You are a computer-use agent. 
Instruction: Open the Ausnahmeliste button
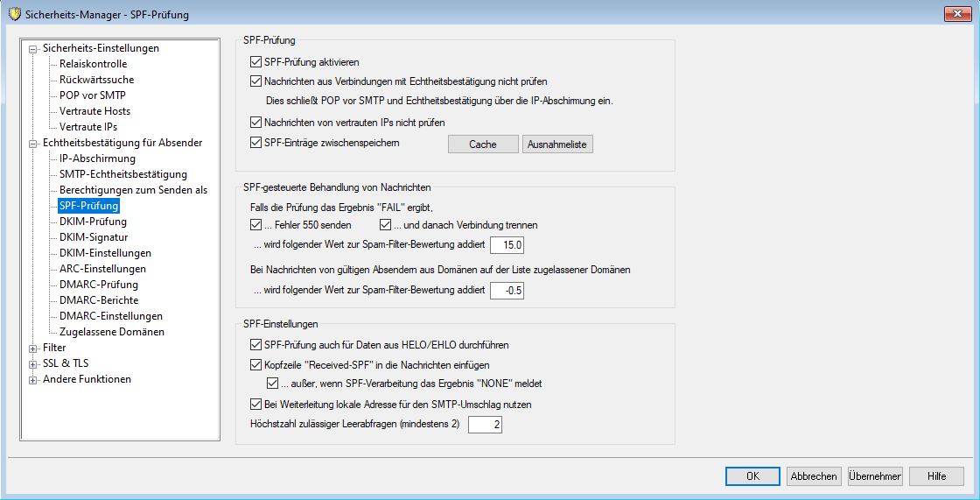click(x=557, y=144)
